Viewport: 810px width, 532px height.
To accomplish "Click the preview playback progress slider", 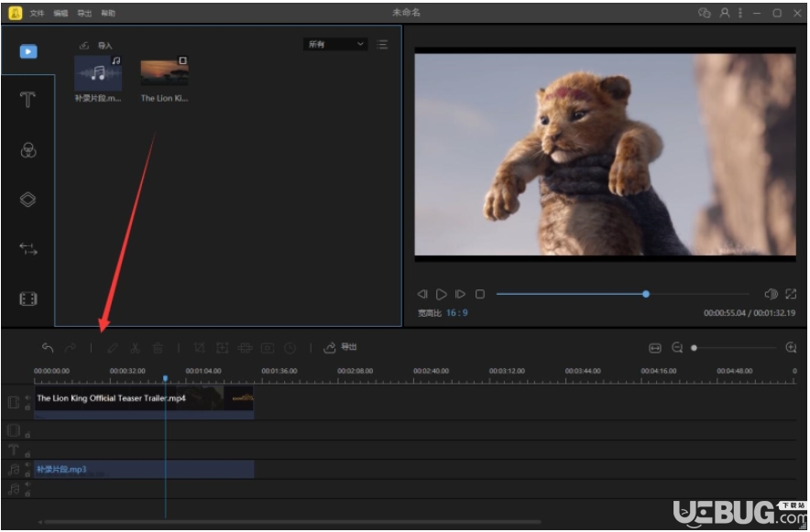I will point(622,294).
